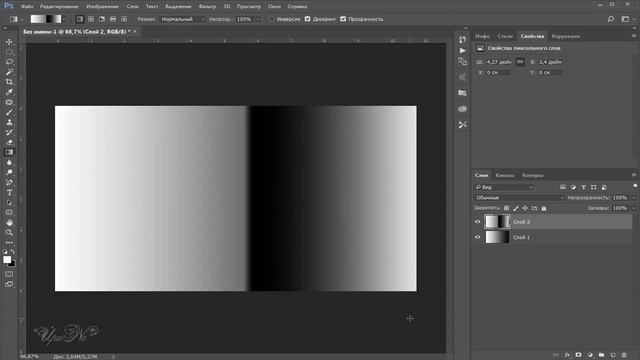Select the Gradient tool in toolbar
Image resolution: width=640 pixels, height=360 pixels.
point(9,152)
